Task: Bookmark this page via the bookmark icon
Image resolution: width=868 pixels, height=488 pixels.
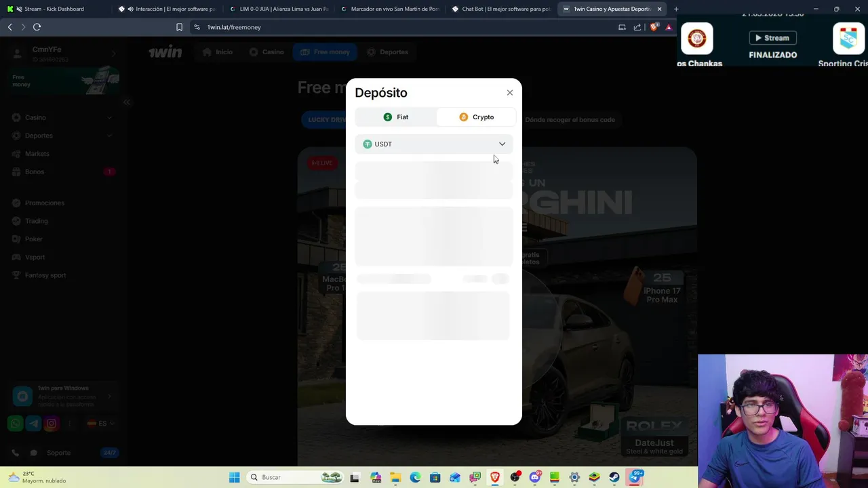Action: (x=179, y=27)
